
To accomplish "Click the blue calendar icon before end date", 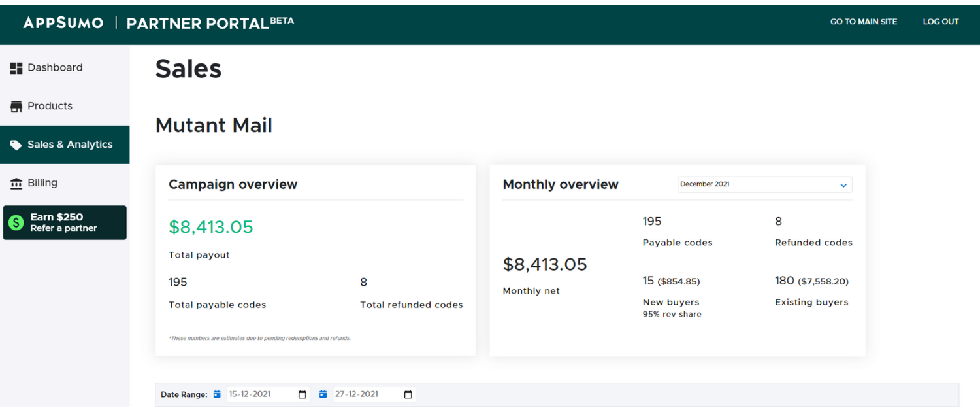I will 323,394.
